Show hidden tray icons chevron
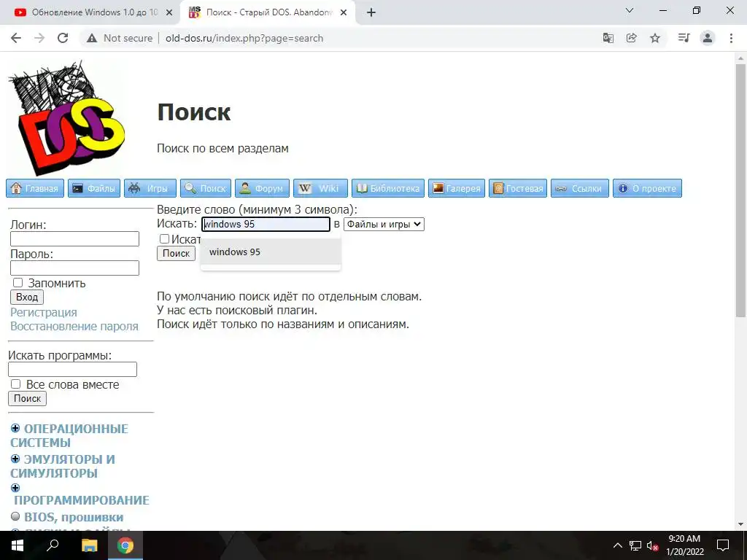The width and height of the screenshot is (747, 560). tap(617, 545)
